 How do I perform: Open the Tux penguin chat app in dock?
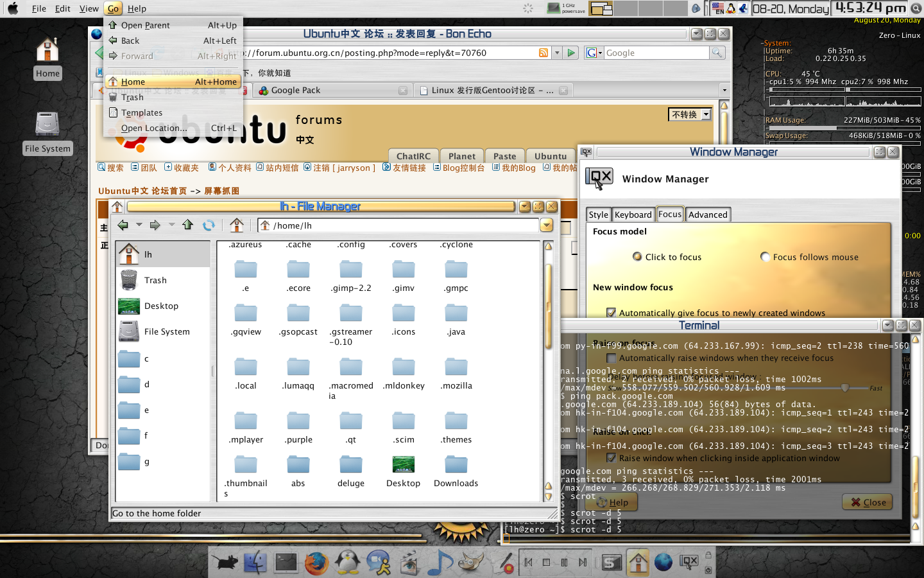pyautogui.click(x=347, y=562)
